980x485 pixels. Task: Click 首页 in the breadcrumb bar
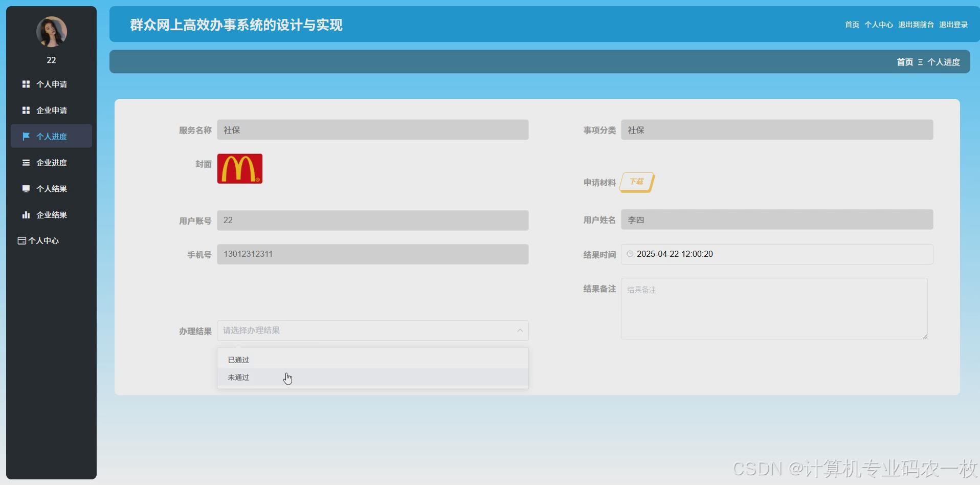904,62
